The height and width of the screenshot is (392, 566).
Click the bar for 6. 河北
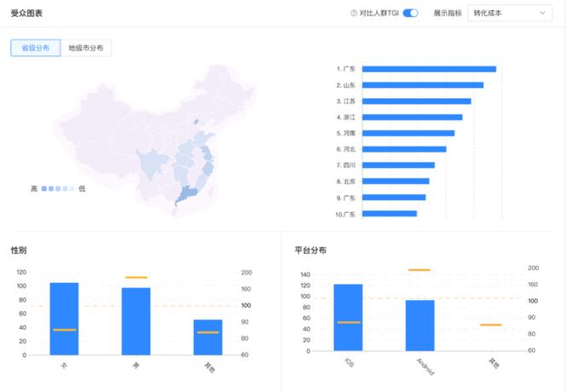(404, 149)
